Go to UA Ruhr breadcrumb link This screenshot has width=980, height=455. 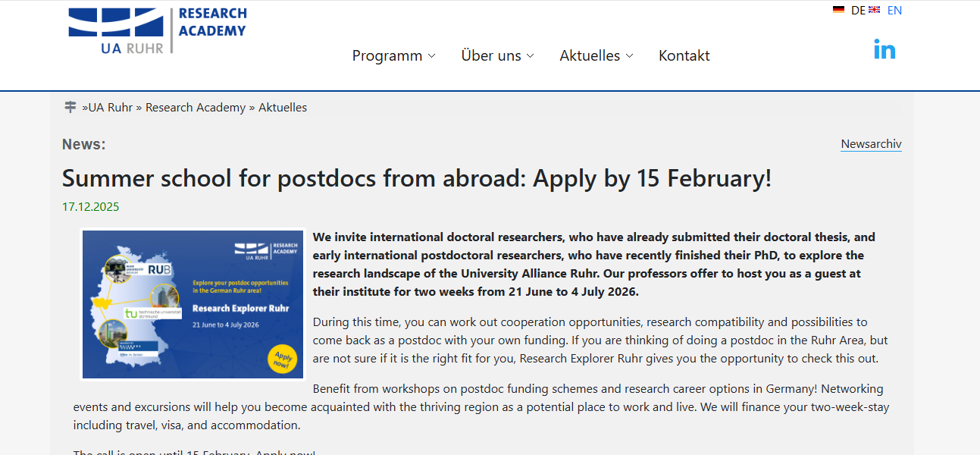(x=111, y=108)
